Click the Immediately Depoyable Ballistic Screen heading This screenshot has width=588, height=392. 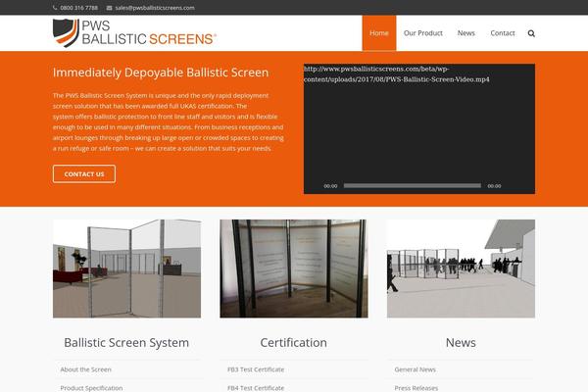pyautogui.click(x=161, y=73)
